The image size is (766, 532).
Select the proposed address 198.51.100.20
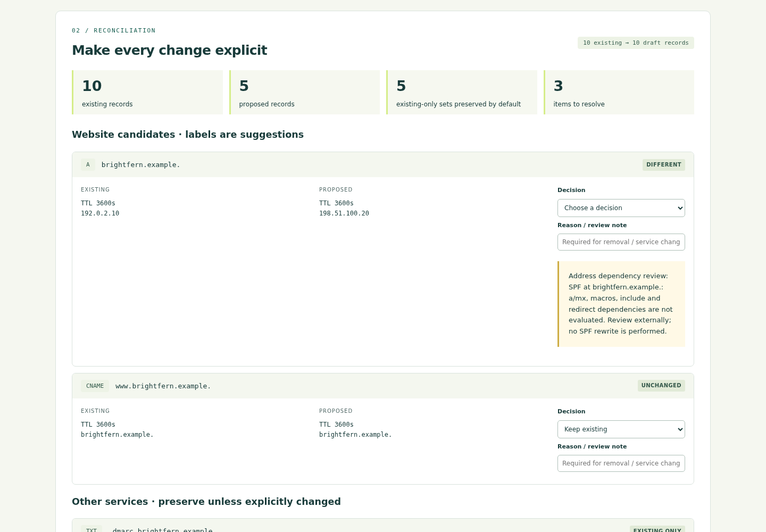(344, 213)
